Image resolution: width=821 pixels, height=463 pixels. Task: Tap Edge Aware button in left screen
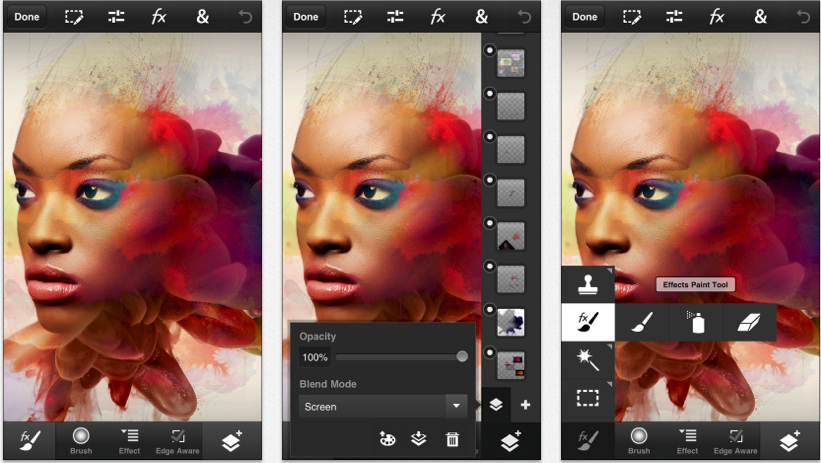(177, 440)
